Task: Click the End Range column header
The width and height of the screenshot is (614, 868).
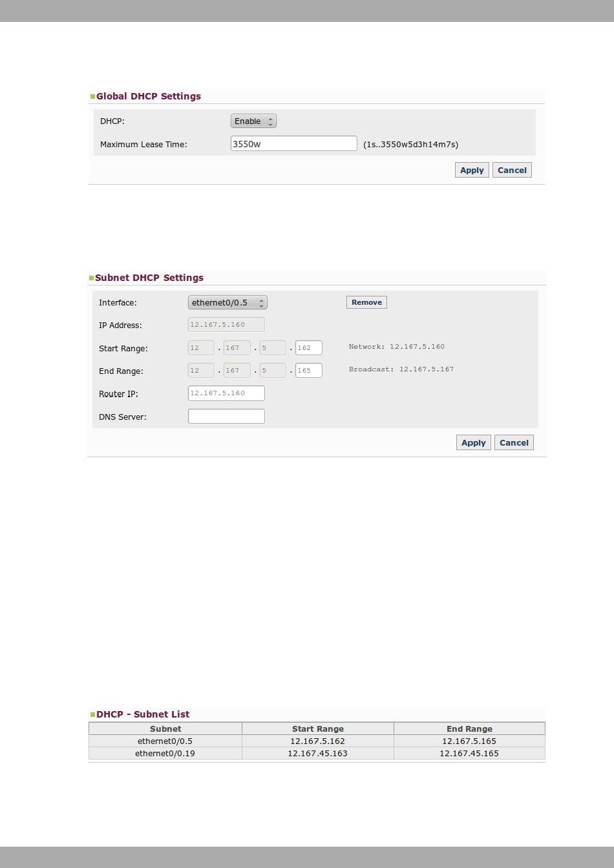Action: (469, 728)
